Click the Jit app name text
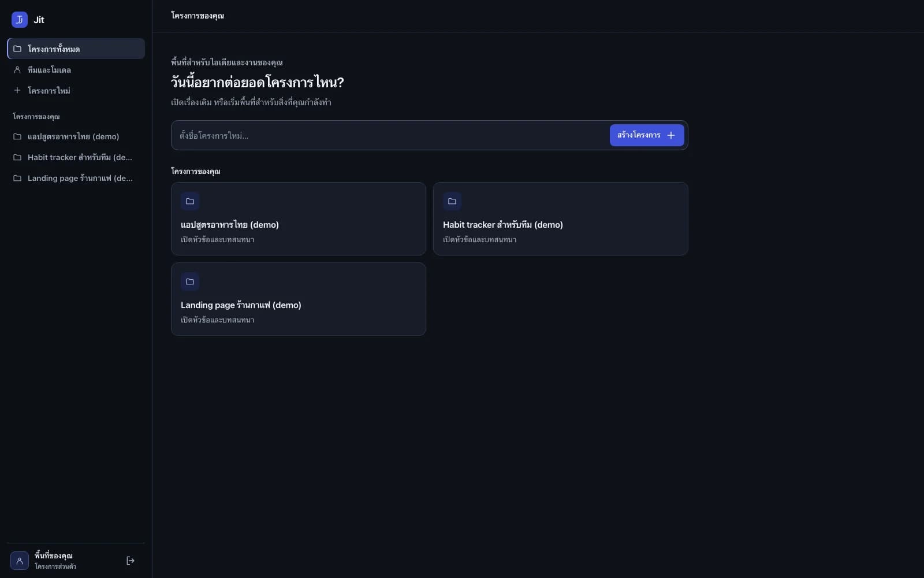Image resolution: width=924 pixels, height=578 pixels. tap(39, 20)
